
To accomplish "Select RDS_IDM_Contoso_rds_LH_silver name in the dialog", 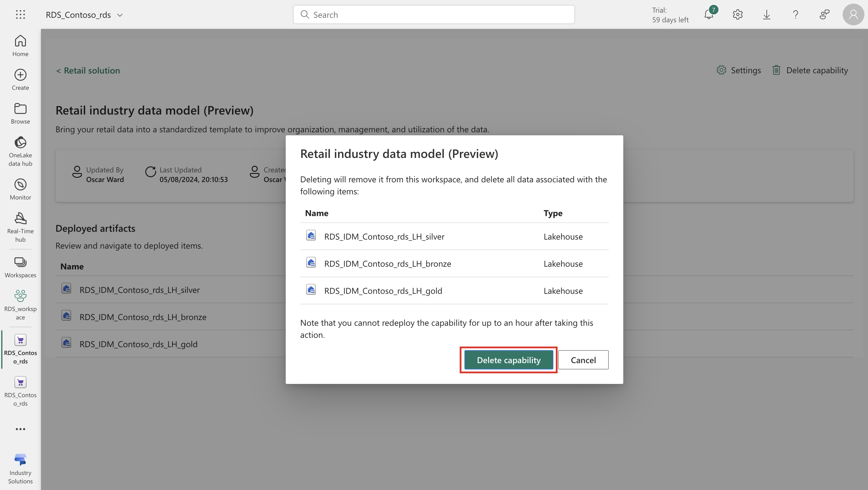I will (x=384, y=237).
